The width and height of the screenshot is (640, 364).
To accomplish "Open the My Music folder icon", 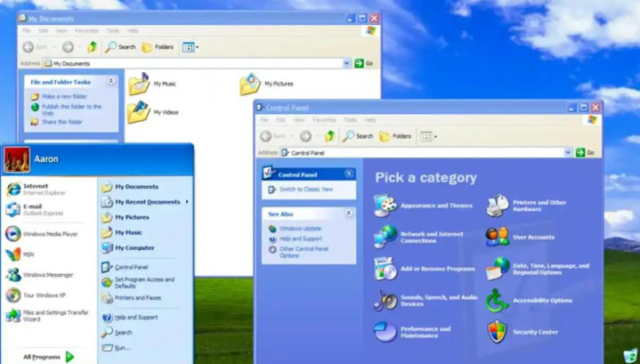I will pos(139,84).
